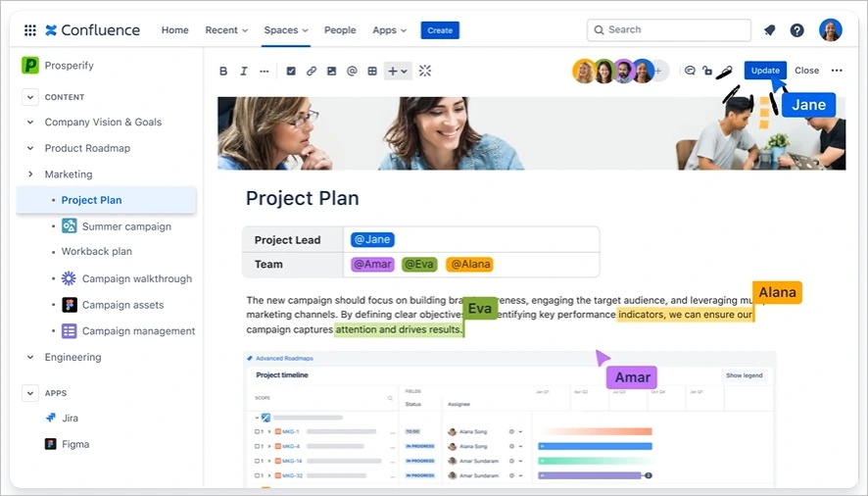Click the purple MKG-32 timeline bar
The image size is (868, 496).
[590, 475]
